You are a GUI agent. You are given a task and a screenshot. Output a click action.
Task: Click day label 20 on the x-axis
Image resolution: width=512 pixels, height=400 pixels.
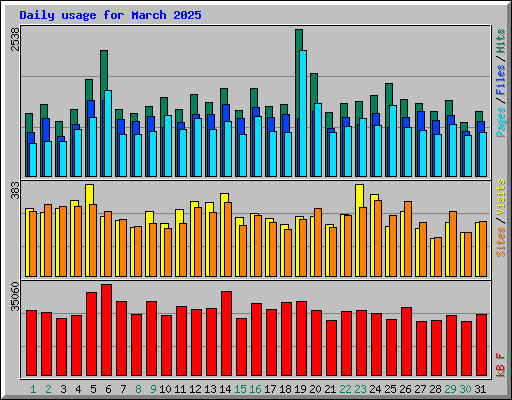[x=315, y=389]
